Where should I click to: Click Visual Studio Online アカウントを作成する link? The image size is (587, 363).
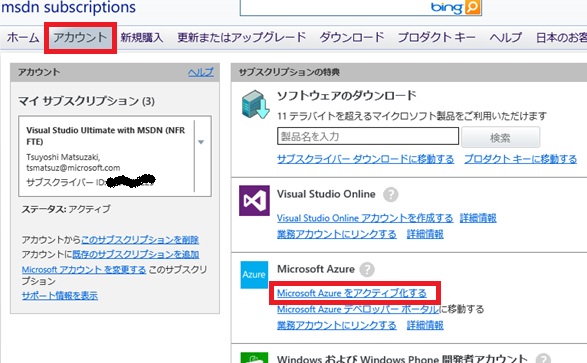pos(365,218)
